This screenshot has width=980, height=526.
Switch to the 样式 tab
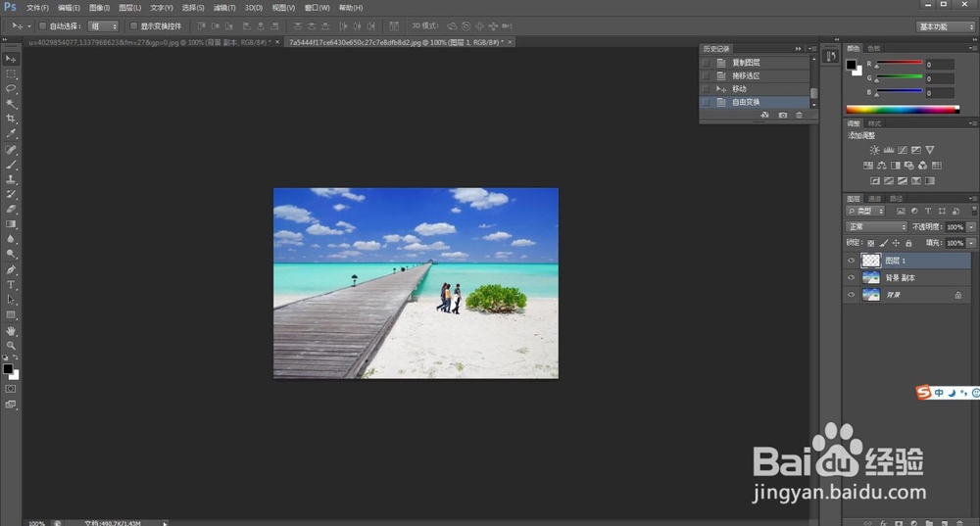coord(874,123)
